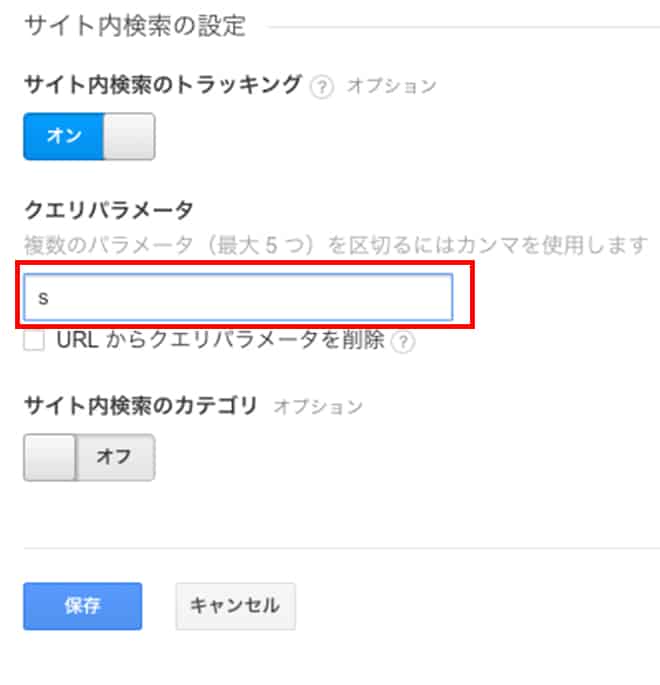
Task: Click the オプション text beside サイト内検索のトラッキング
Action: pos(391,86)
